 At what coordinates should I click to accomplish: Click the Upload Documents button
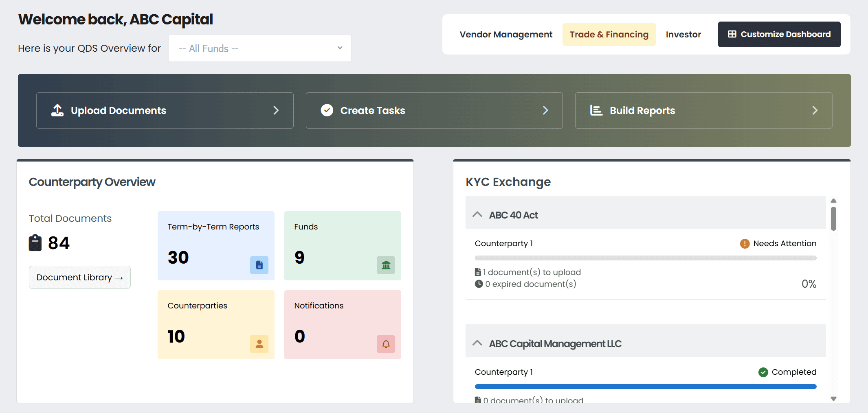tap(165, 110)
